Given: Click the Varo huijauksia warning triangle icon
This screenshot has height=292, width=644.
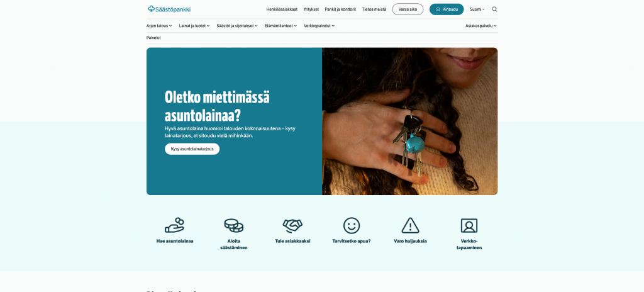Looking at the screenshot, I should point(410,225).
